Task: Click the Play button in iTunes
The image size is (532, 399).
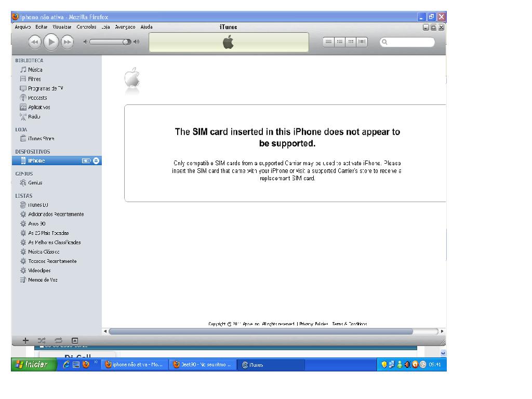Action: coord(51,42)
